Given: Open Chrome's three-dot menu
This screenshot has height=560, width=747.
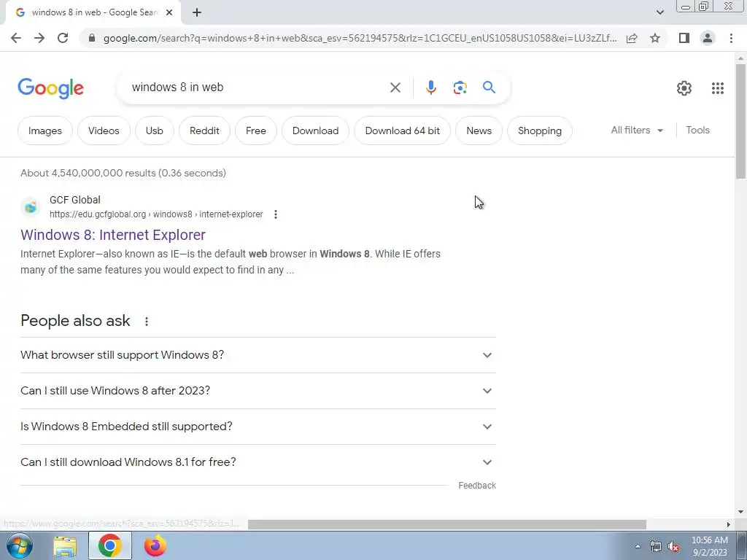Looking at the screenshot, I should point(731,38).
